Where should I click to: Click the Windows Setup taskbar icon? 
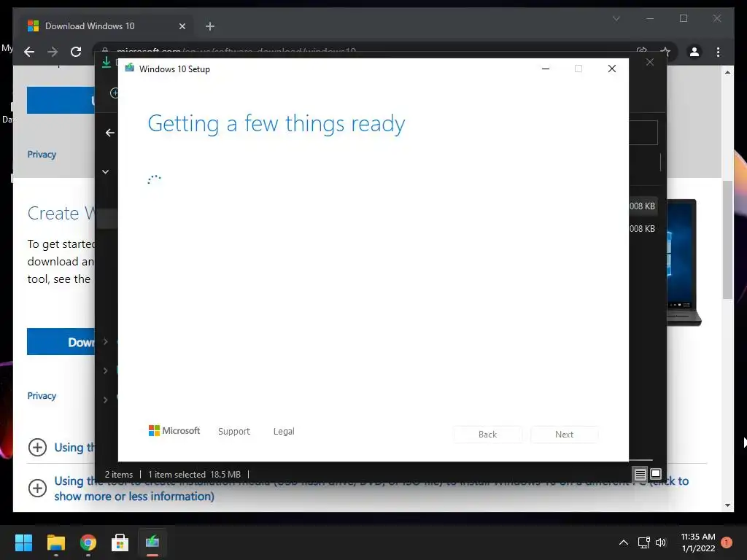tap(152, 542)
